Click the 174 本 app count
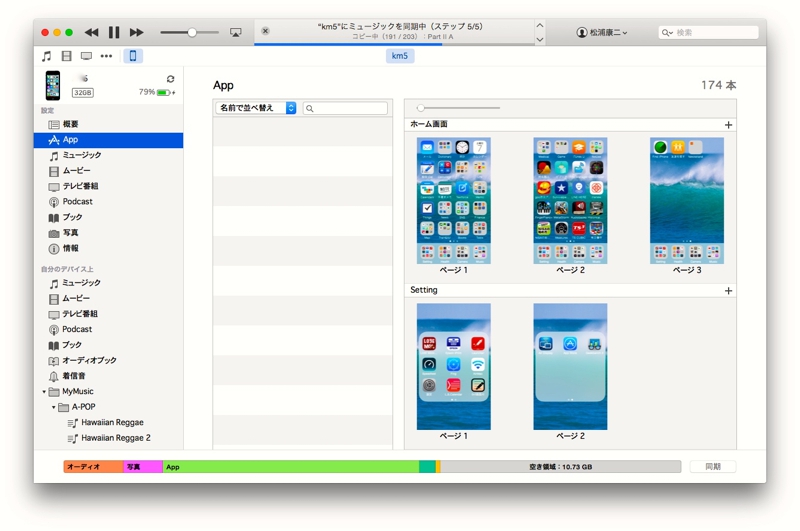Image resolution: width=800 pixels, height=531 pixels. point(718,85)
